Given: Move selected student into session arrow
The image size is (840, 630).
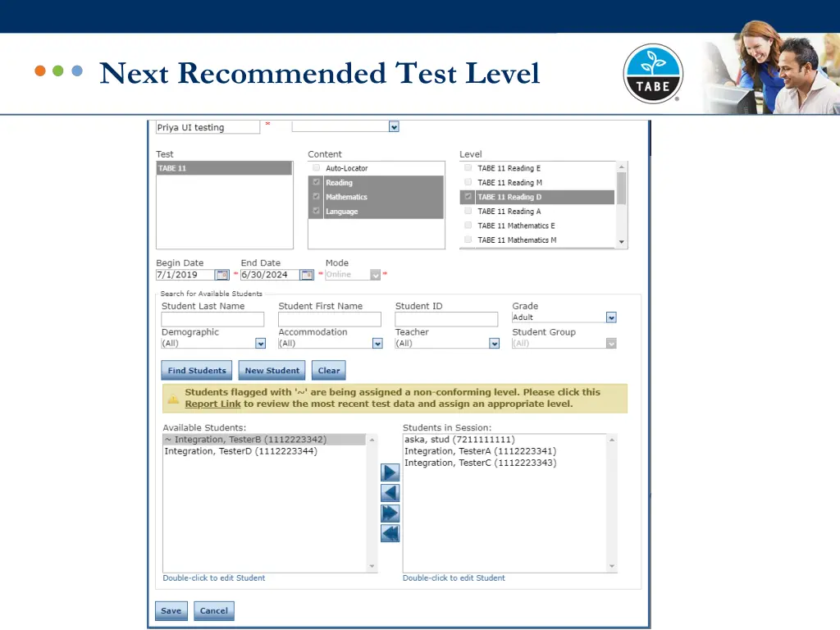Looking at the screenshot, I should point(390,472).
